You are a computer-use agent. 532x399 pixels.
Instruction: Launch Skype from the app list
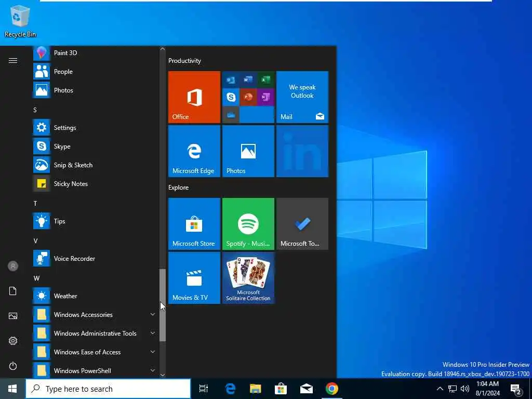95,146
